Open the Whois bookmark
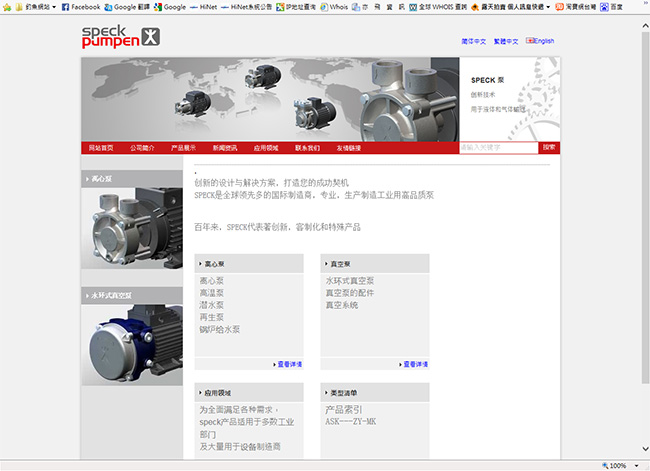The image size is (650, 471). click(x=339, y=6)
